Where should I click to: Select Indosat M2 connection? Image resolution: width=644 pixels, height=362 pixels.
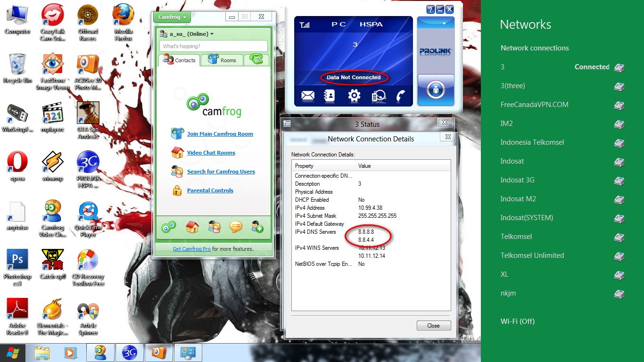pyautogui.click(x=562, y=199)
